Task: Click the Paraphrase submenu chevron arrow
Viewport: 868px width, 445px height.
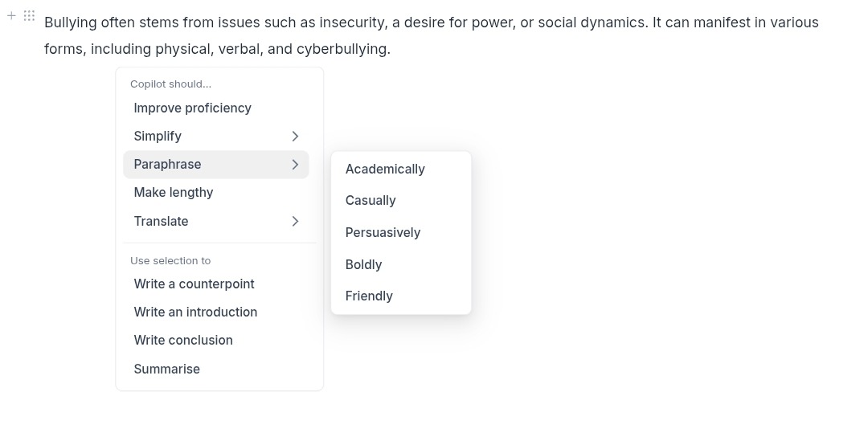Action: tap(295, 165)
